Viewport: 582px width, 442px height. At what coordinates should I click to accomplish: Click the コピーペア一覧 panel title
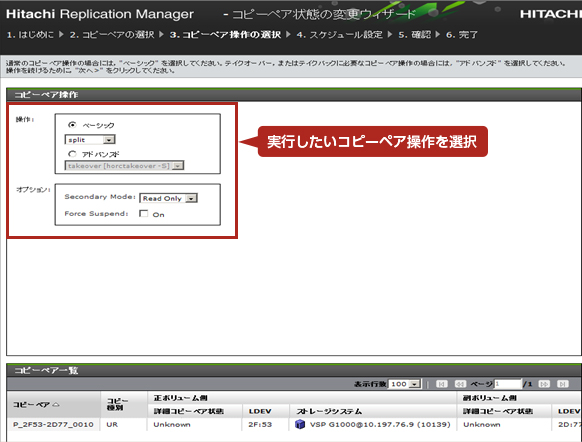(46, 370)
